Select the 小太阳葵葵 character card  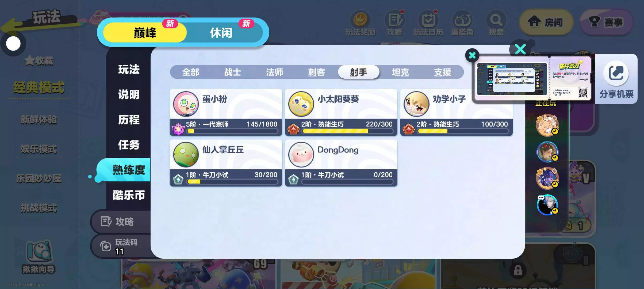tap(341, 112)
